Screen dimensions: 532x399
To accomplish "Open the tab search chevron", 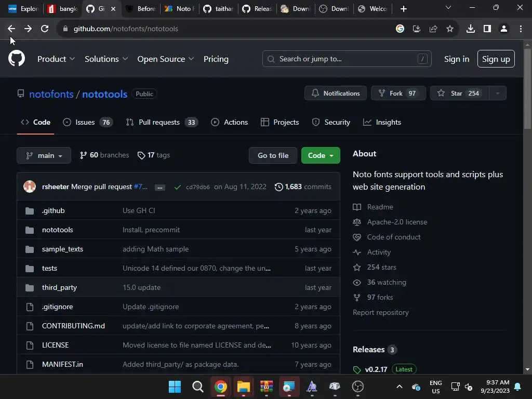I will coord(448,7).
